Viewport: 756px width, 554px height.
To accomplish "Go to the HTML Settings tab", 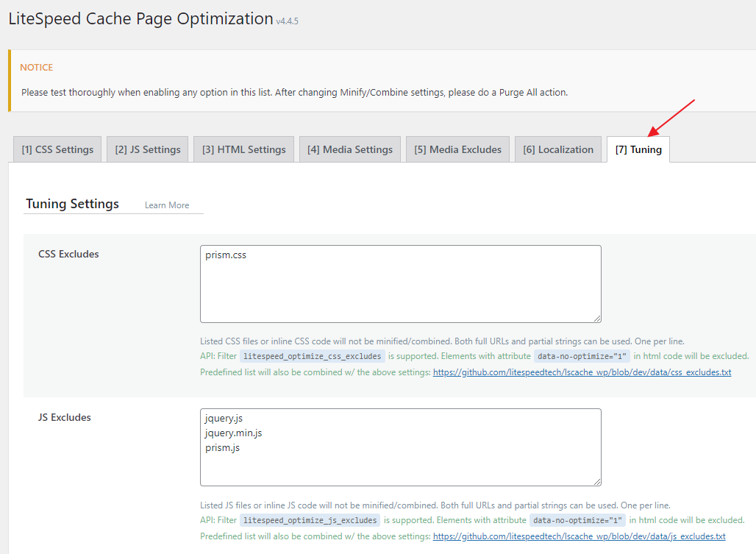I will point(244,149).
